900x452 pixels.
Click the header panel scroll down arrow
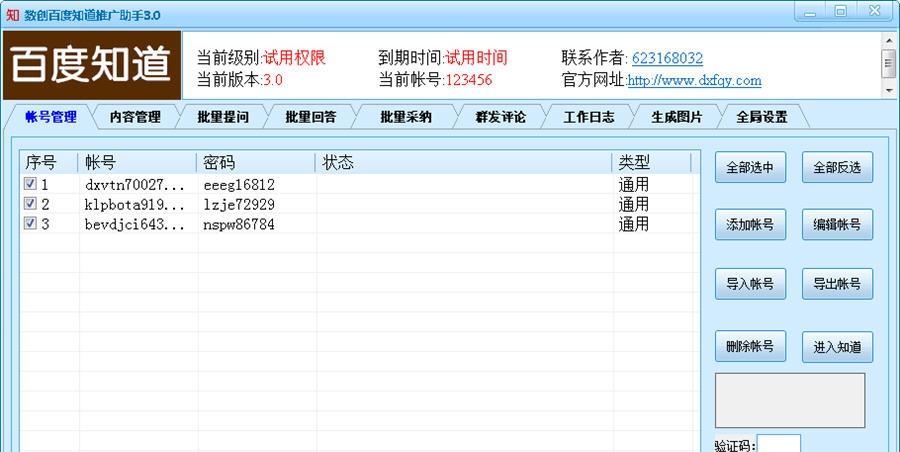coord(889,91)
